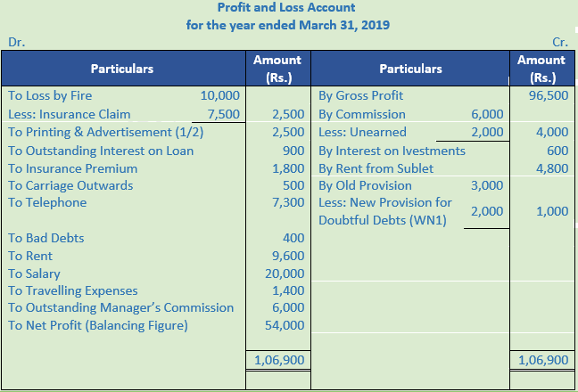Screen dimensions: 578x392
Task: Click the Salary amount 20,000
Action: (x=286, y=274)
